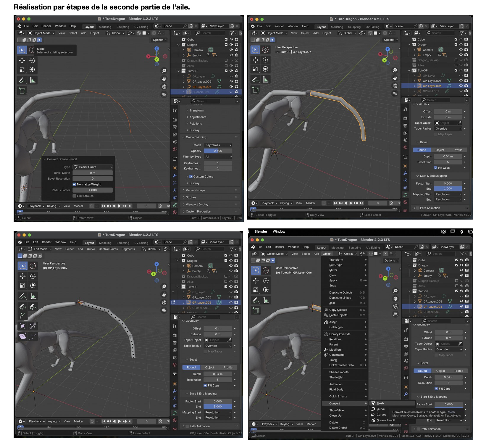Choose the Randomize tool in Edit Mode toolbar

click(33, 336)
